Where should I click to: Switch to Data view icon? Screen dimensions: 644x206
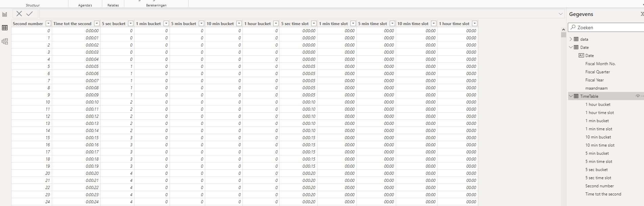[5, 28]
